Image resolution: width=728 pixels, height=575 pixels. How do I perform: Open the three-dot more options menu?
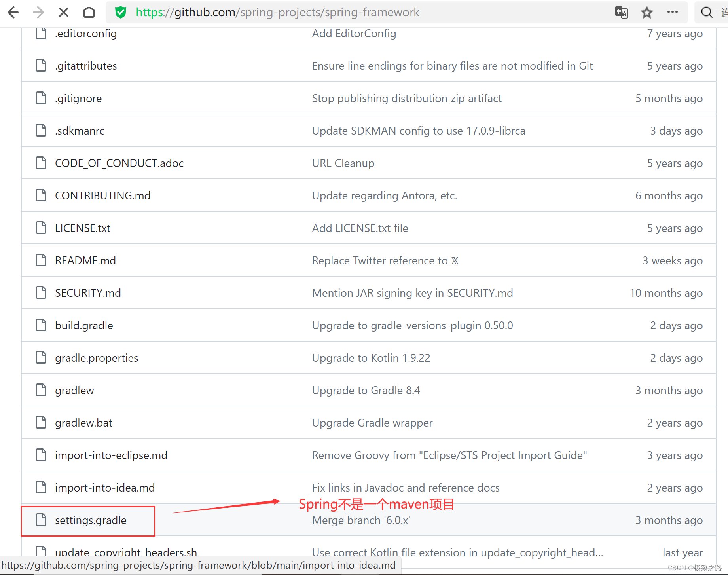(673, 12)
